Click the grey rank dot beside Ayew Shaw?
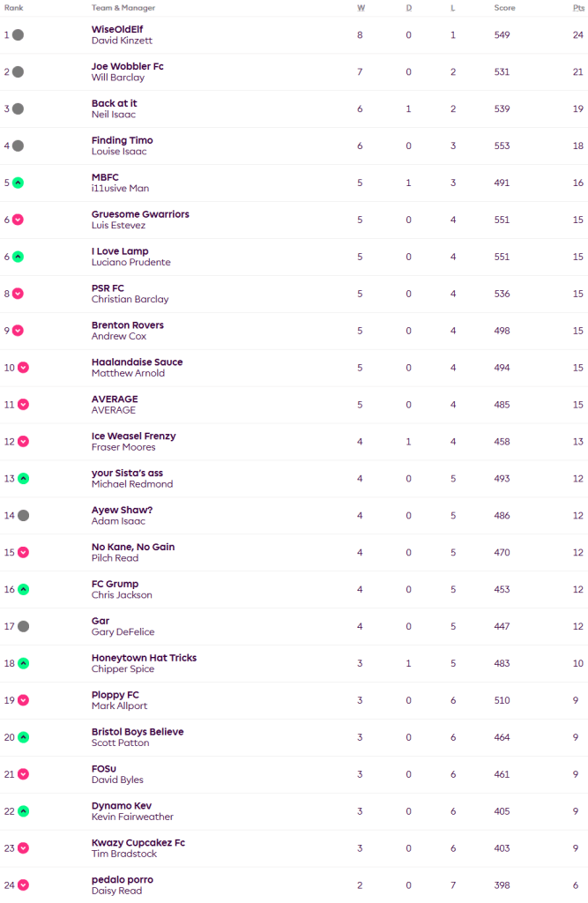588x903 pixels. tap(23, 516)
